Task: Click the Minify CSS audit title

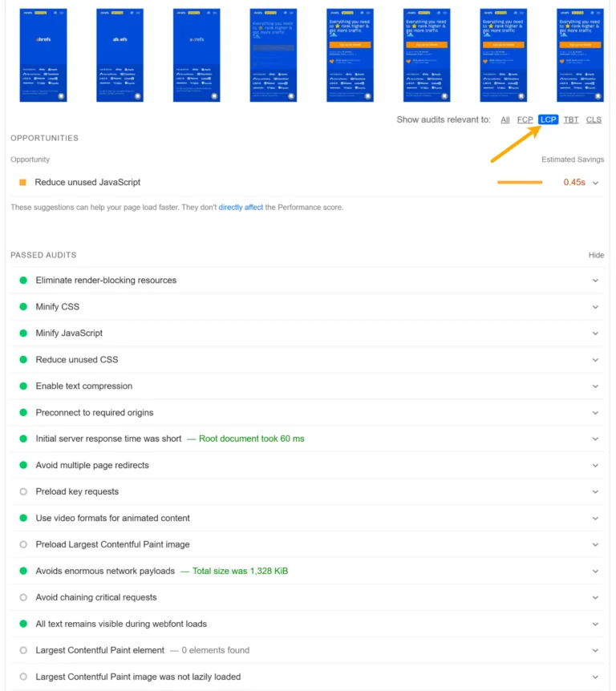Action: (57, 307)
